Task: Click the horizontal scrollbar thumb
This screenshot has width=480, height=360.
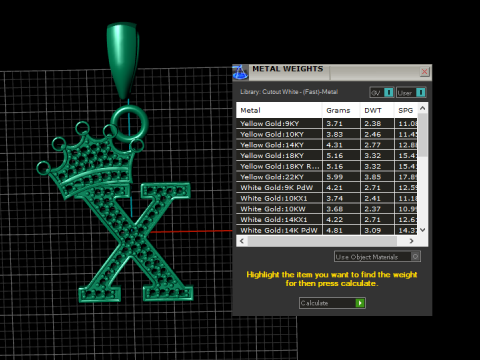Action: pos(322,241)
